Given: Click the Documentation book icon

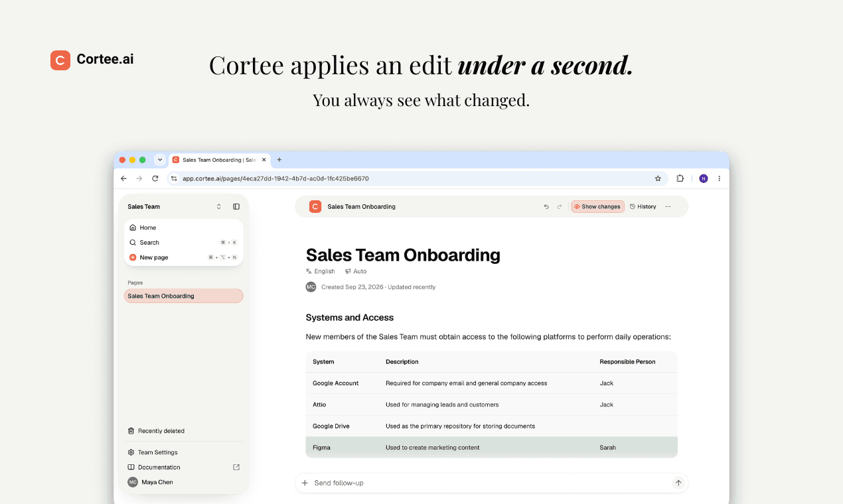Looking at the screenshot, I should click(131, 468).
